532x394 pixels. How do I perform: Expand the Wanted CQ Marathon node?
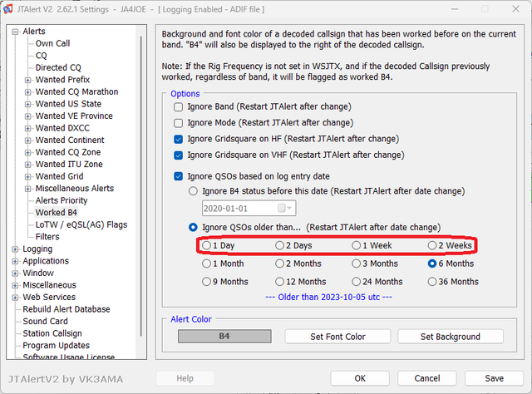(x=27, y=92)
